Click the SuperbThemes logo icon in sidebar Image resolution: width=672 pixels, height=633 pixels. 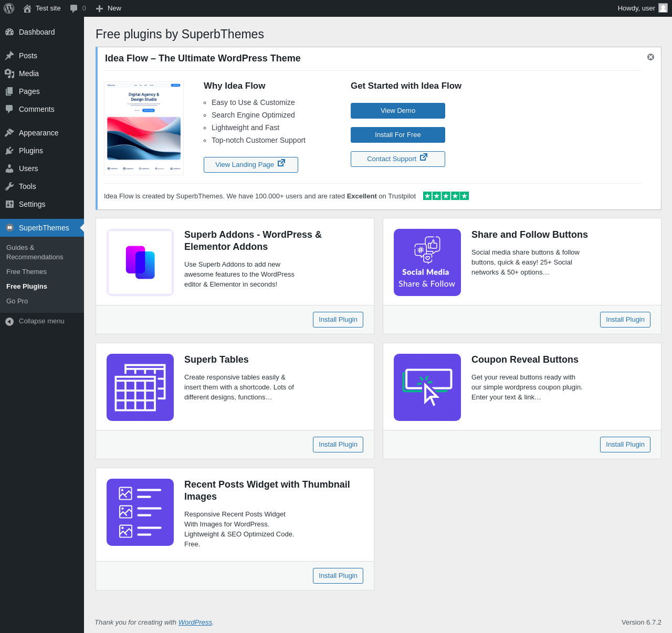point(9,228)
